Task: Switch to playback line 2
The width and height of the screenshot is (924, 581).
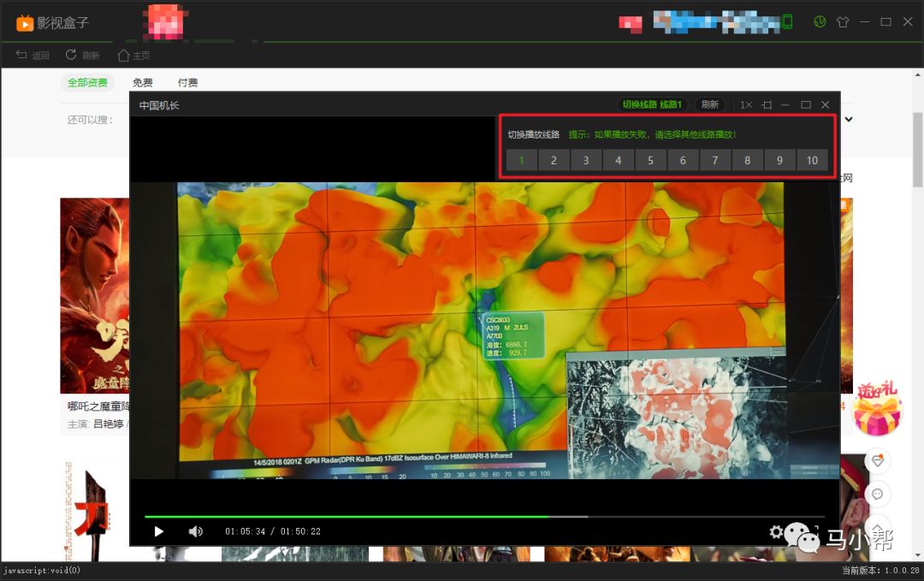Action: pyautogui.click(x=554, y=160)
